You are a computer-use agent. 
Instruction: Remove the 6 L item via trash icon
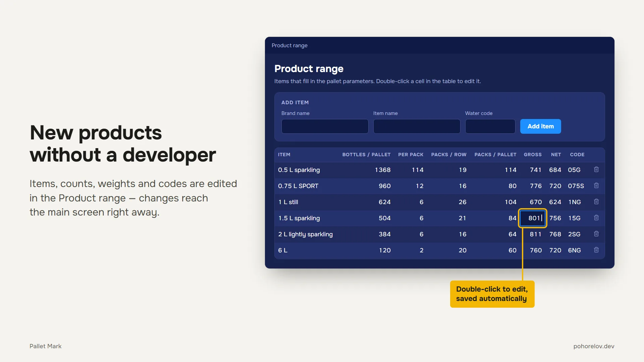pyautogui.click(x=596, y=250)
